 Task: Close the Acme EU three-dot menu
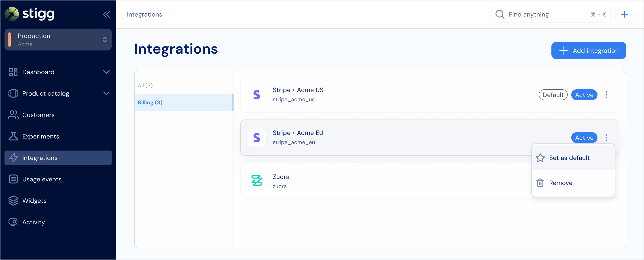click(606, 138)
